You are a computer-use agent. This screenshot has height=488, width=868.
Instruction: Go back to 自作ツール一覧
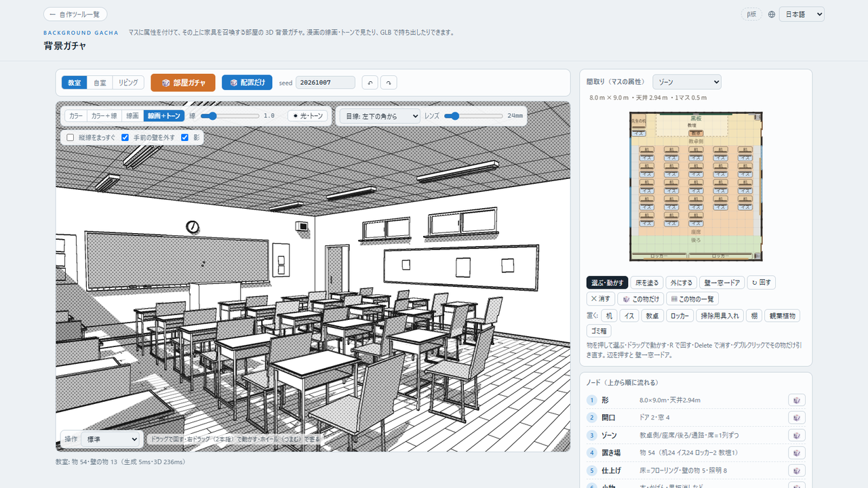click(x=75, y=14)
